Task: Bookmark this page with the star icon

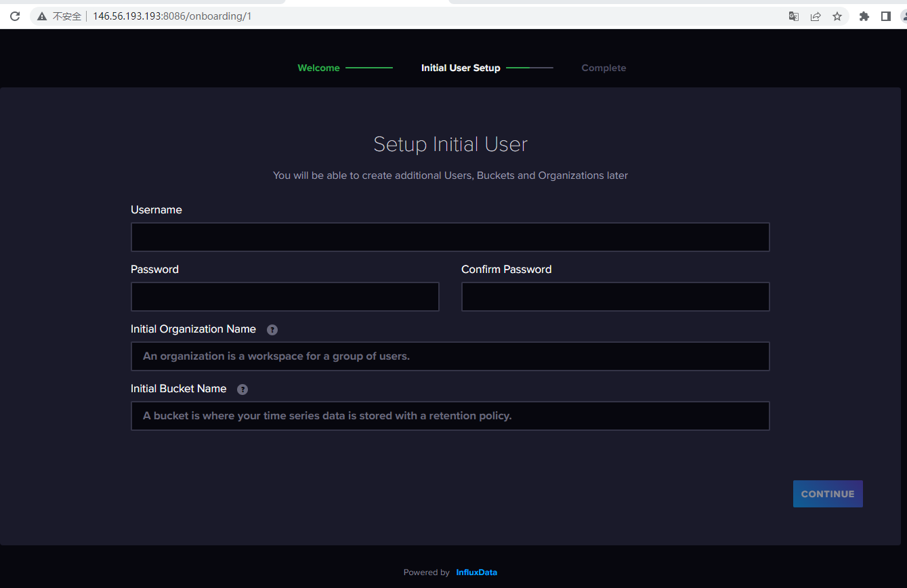Action: [x=837, y=16]
